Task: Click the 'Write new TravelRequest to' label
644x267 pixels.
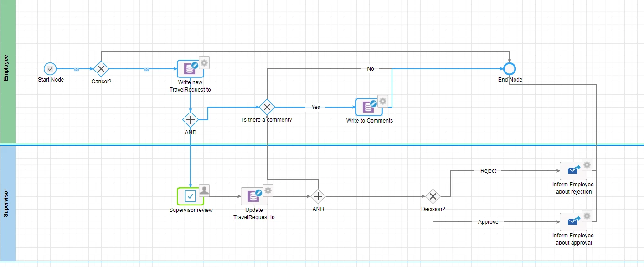Action: (x=190, y=86)
